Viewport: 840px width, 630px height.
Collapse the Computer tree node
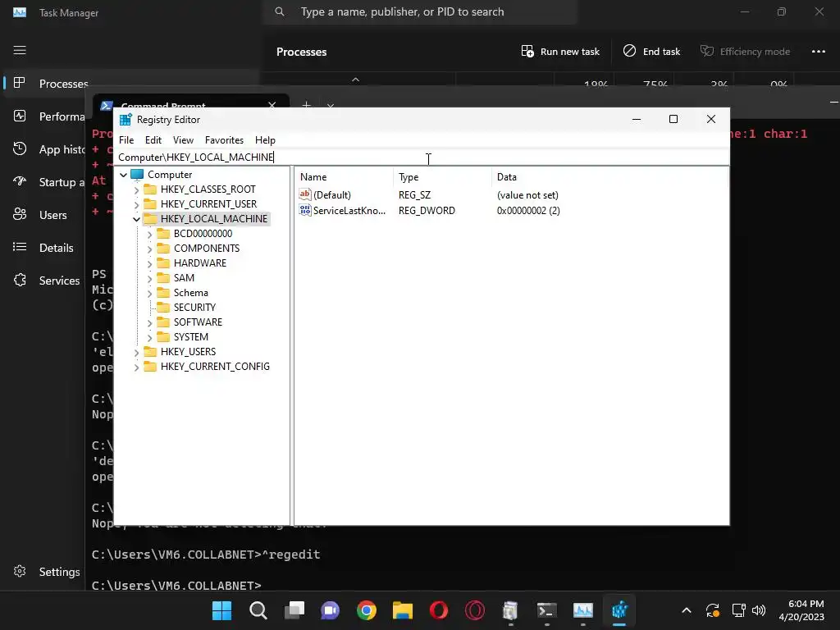(123, 175)
